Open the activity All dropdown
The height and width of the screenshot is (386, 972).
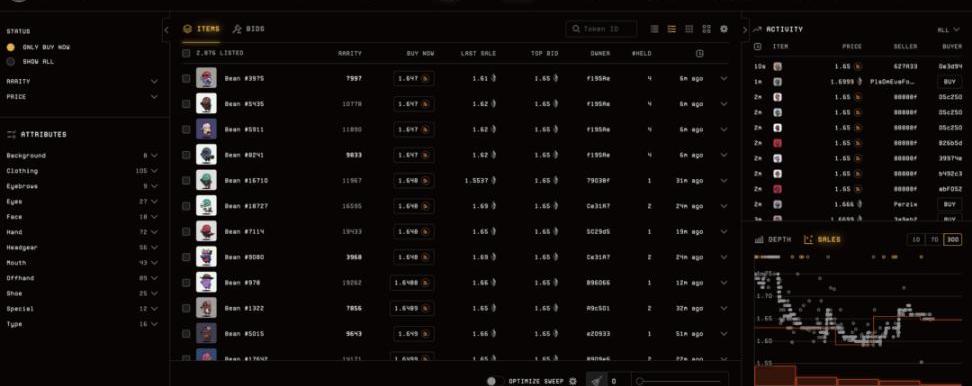pos(949,29)
